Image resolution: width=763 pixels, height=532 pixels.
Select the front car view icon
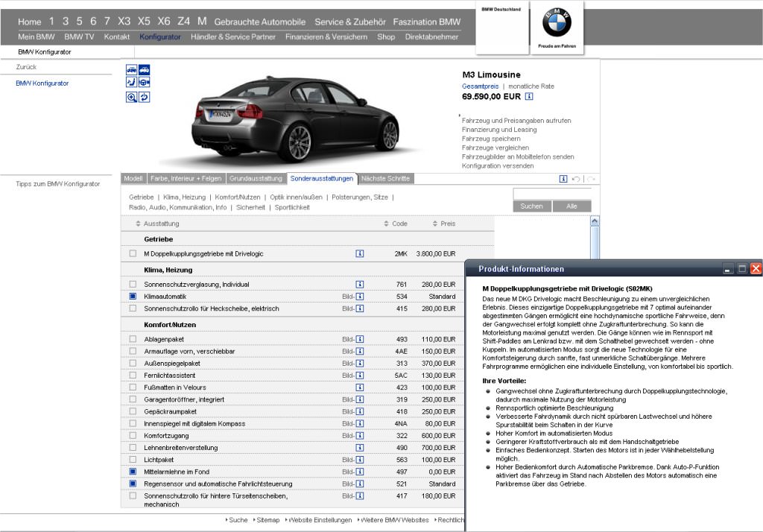(131, 69)
